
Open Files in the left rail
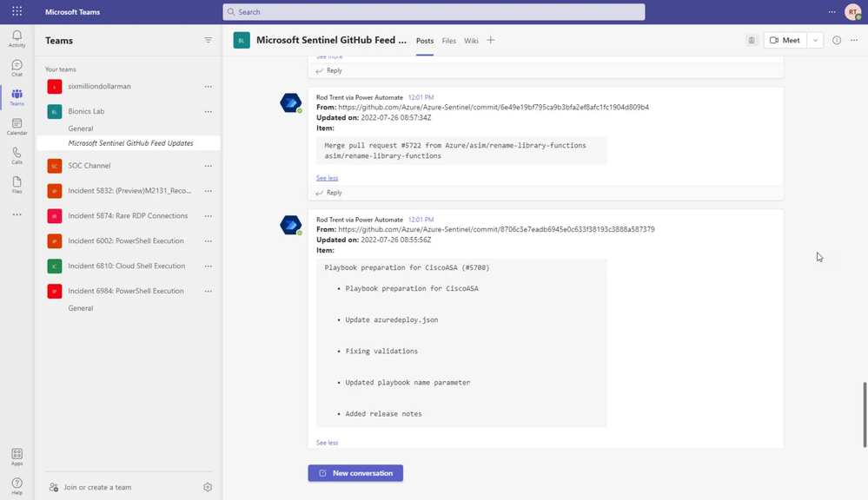(x=17, y=185)
